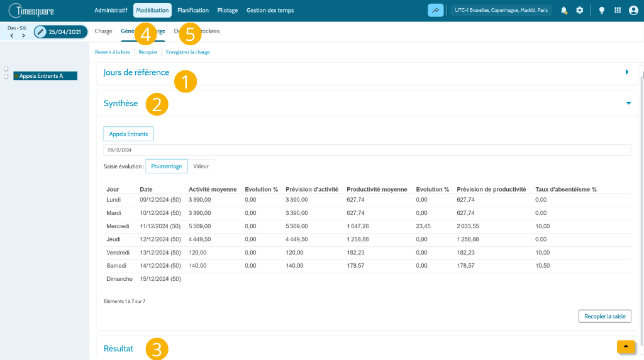Open the settings gear
The height and width of the screenshot is (360, 644).
pos(579,10)
